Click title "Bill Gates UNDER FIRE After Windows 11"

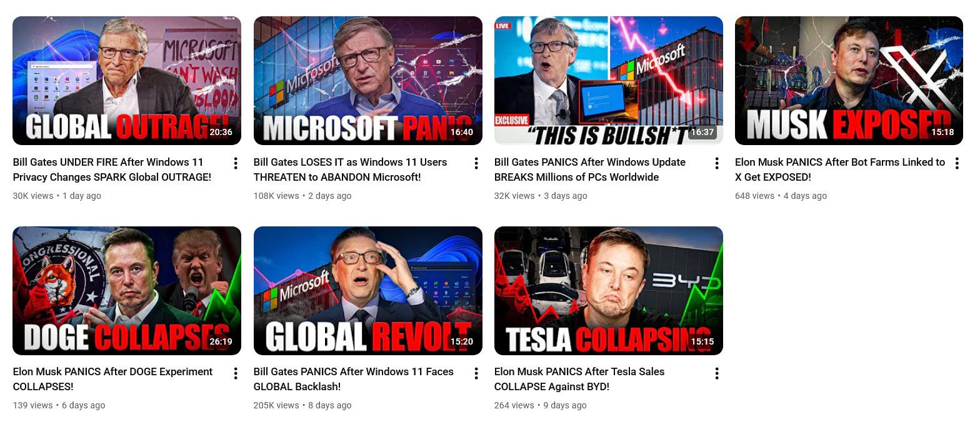pos(108,162)
